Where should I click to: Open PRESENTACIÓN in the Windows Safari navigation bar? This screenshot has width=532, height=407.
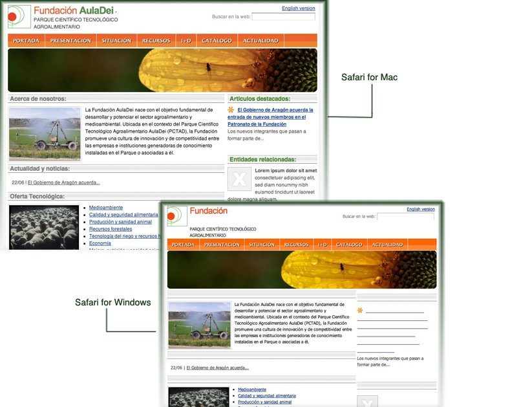[222, 245]
